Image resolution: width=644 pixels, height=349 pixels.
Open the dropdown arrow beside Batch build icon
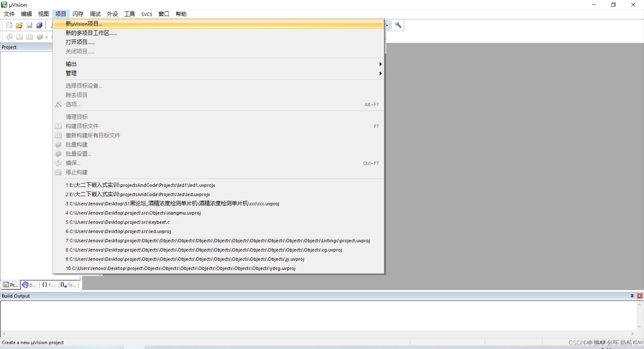pos(47,37)
